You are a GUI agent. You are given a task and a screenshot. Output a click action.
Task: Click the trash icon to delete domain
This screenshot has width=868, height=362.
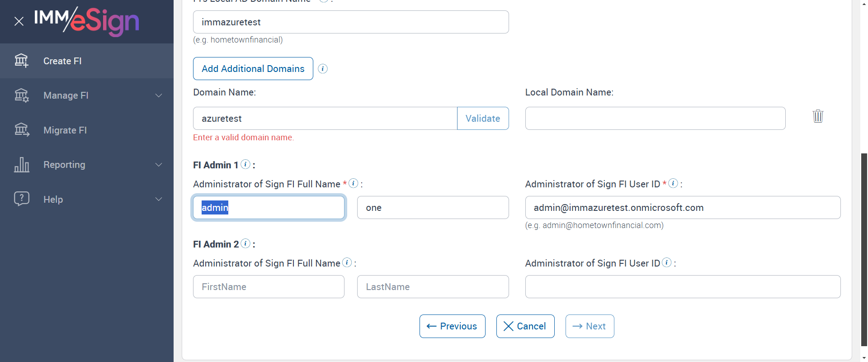pyautogui.click(x=818, y=116)
